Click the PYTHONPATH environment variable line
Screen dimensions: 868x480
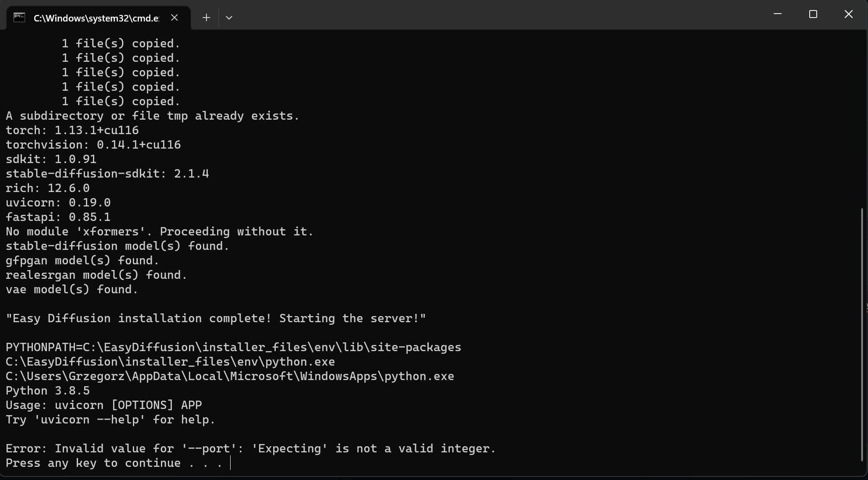pyautogui.click(x=233, y=347)
